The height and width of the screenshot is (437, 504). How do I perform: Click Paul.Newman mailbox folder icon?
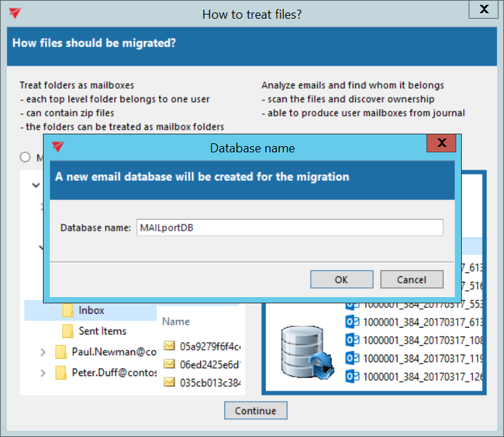coord(61,352)
